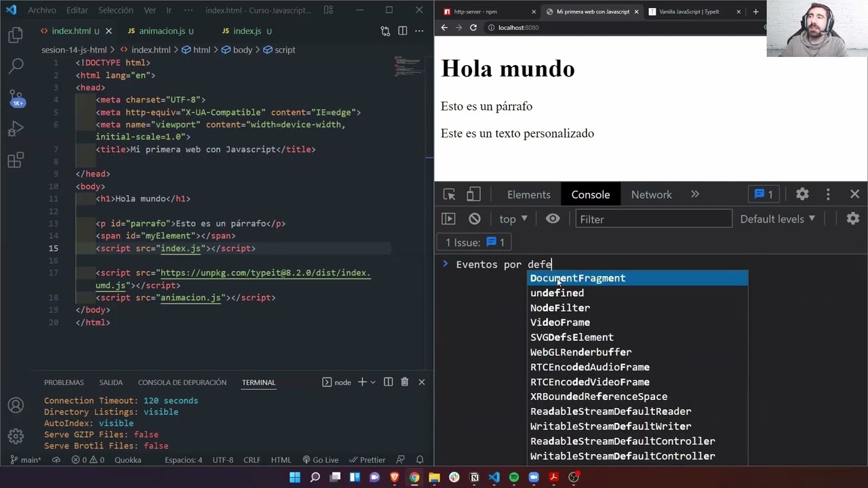The image size is (868, 488).
Task: Click the Quokka status bar item
Action: pos(127,460)
